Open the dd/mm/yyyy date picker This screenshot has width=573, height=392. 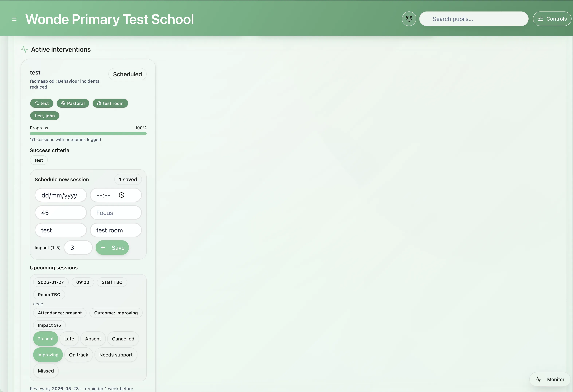coord(61,195)
